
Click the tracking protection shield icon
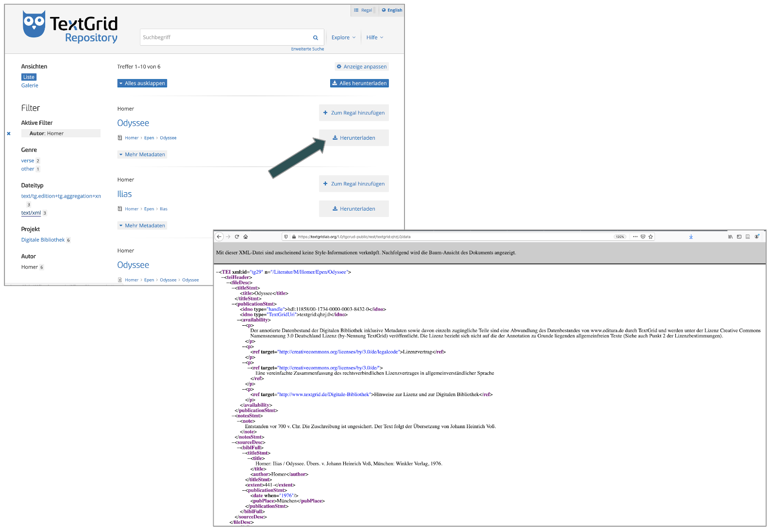pyautogui.click(x=286, y=237)
